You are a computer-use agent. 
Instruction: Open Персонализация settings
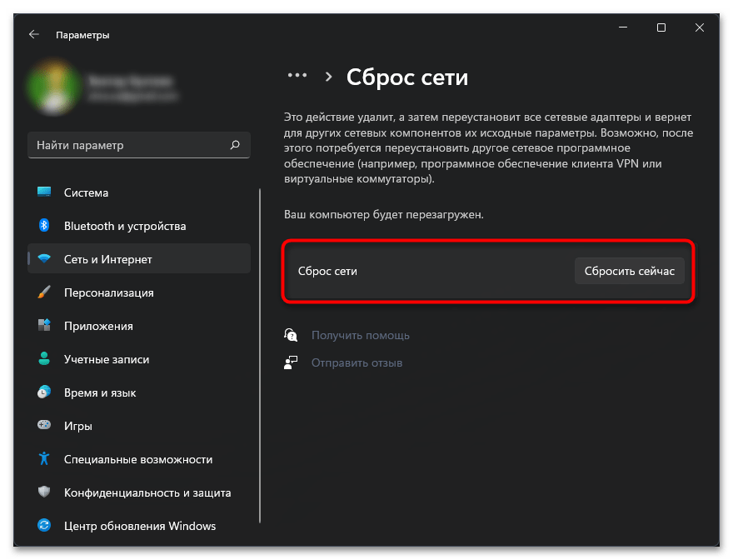click(139, 292)
